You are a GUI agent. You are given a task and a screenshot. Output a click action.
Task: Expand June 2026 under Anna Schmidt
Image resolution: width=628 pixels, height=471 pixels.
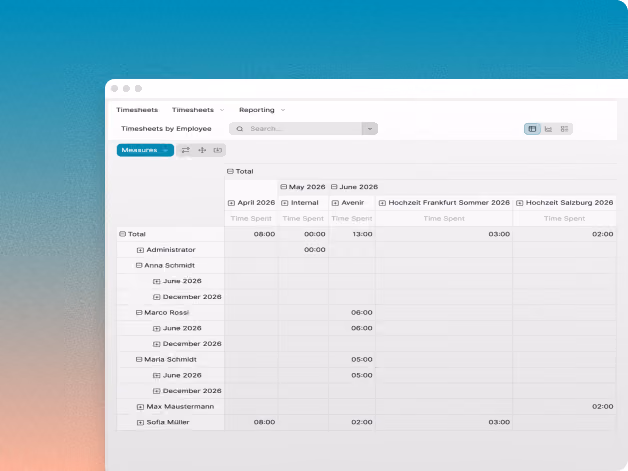pyautogui.click(x=157, y=281)
